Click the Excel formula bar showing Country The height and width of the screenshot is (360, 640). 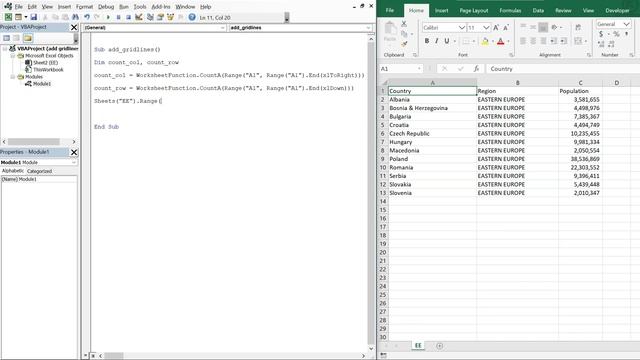(x=563, y=69)
